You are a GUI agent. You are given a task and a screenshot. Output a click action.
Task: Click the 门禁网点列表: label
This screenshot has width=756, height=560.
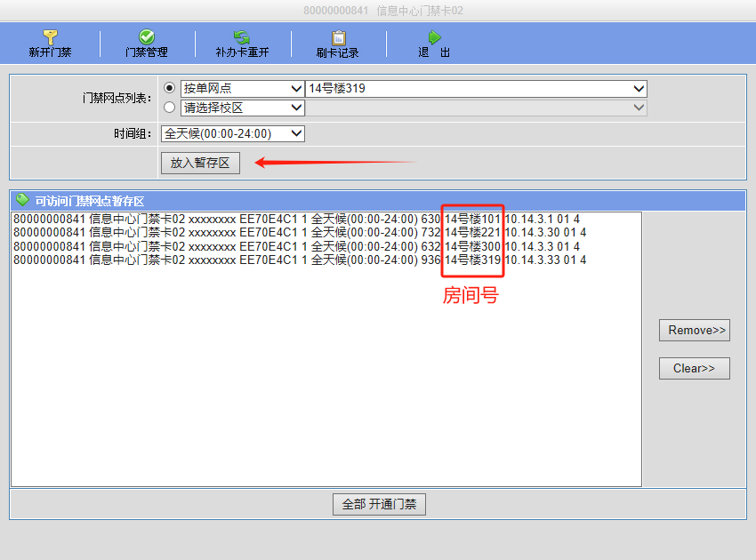click(x=117, y=98)
